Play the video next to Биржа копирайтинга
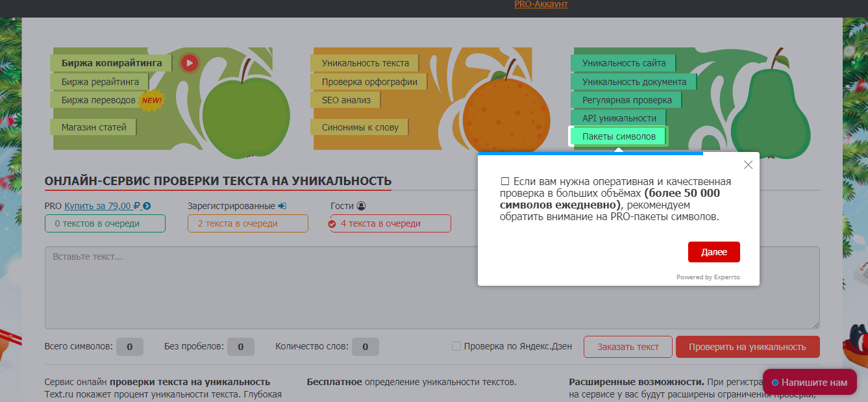Screen dimensions: 868x402 (x=189, y=63)
